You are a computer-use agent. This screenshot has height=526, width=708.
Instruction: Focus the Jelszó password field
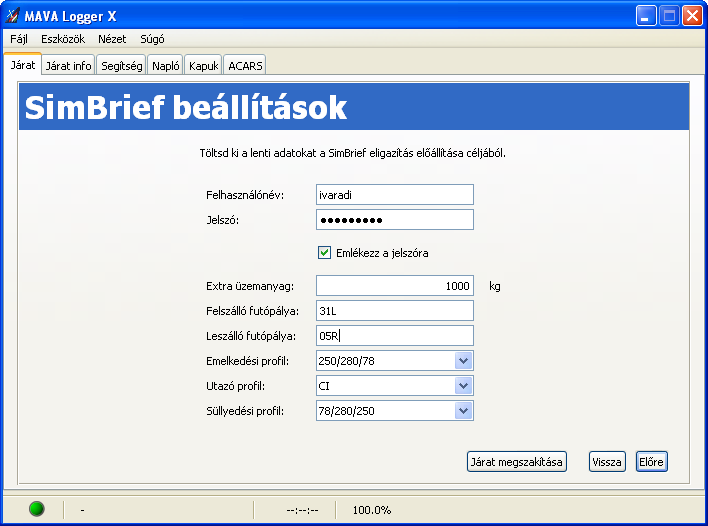click(x=395, y=219)
